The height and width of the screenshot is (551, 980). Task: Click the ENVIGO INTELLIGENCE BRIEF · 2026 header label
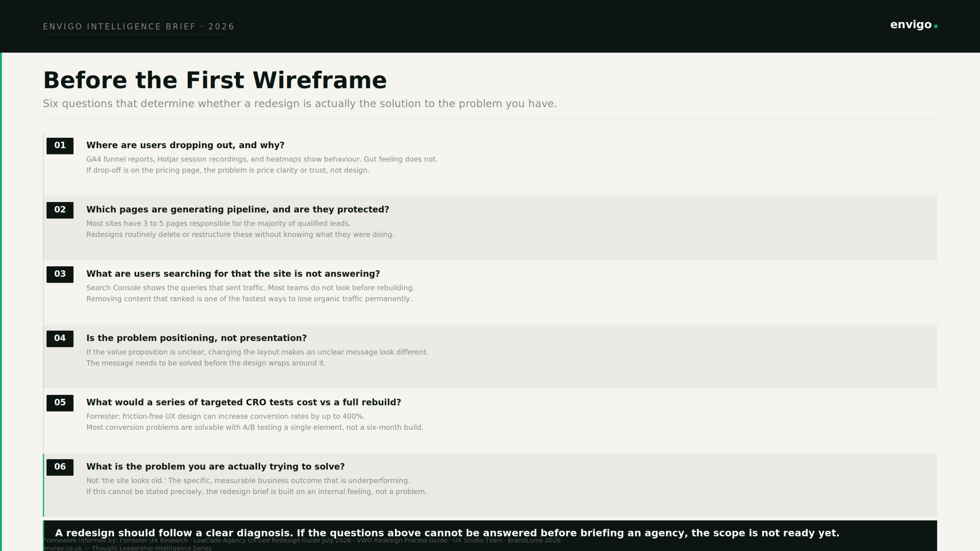pyautogui.click(x=138, y=27)
